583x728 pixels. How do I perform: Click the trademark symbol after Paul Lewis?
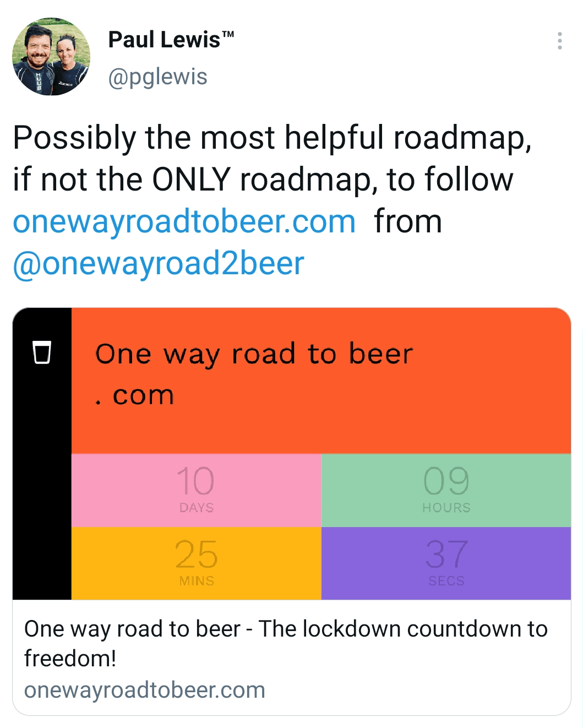click(x=228, y=35)
